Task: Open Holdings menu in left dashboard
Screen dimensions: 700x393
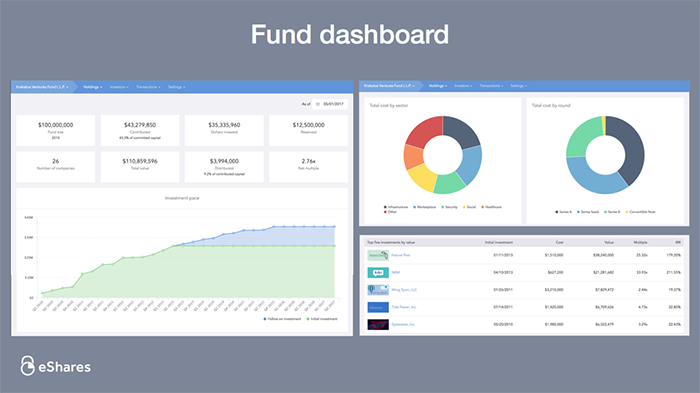Action: (92, 87)
